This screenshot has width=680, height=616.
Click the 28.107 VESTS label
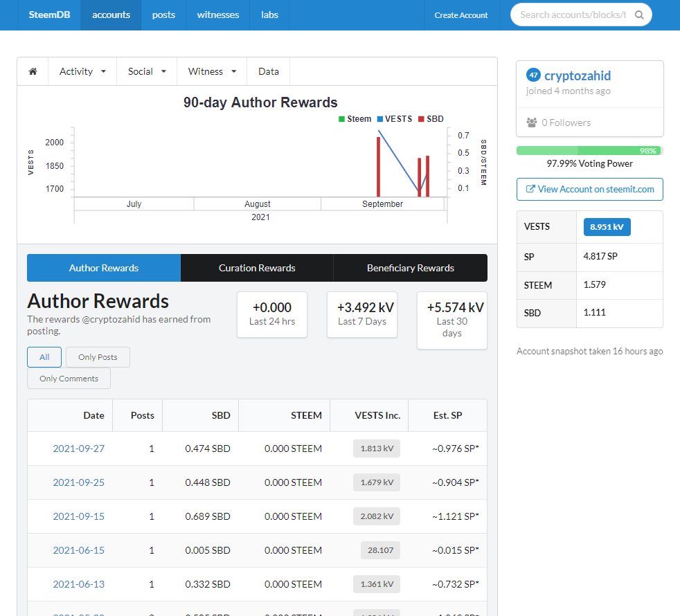coord(380,550)
